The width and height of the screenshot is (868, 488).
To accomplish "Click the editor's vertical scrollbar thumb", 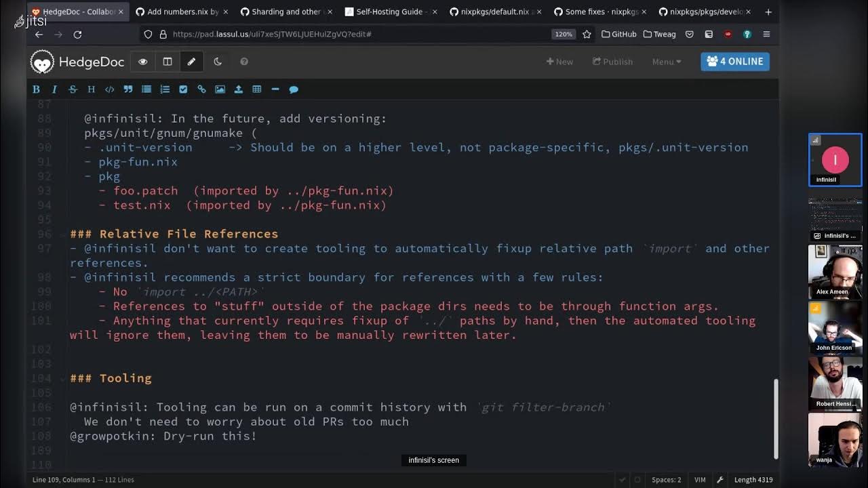I will (776, 417).
